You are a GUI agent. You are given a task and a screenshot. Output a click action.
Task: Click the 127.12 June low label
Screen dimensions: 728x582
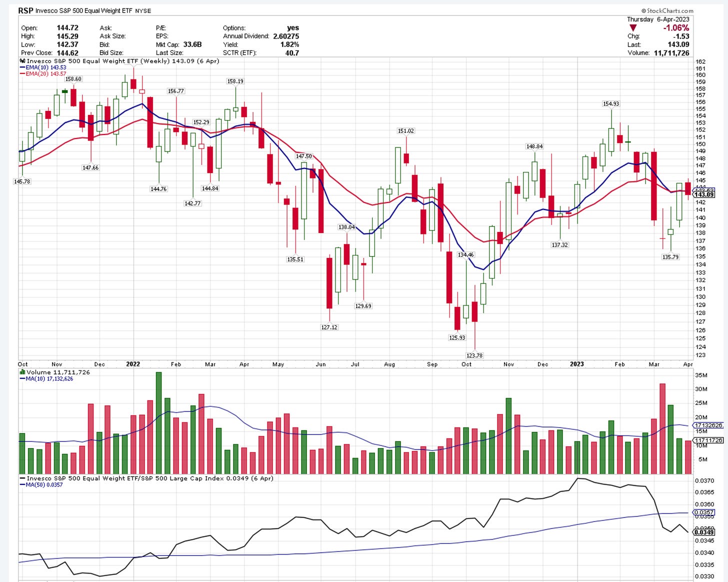[x=329, y=327]
